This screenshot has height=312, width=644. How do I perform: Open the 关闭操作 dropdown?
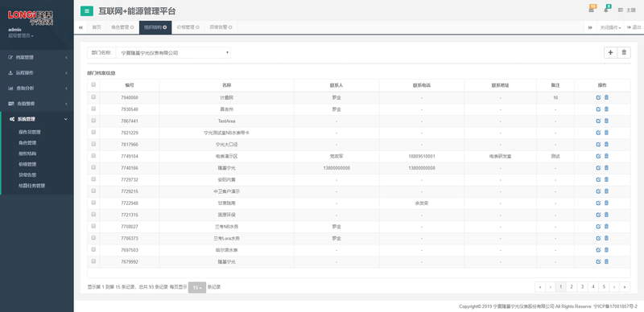610,27
